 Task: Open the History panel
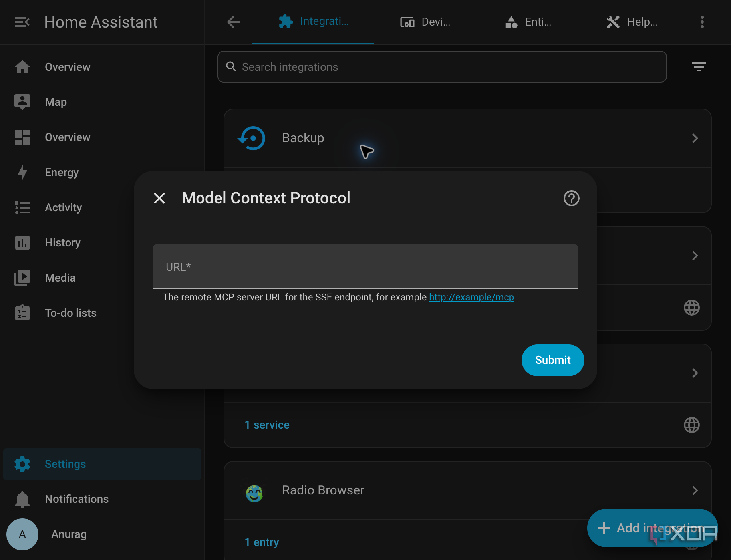pos(102,242)
